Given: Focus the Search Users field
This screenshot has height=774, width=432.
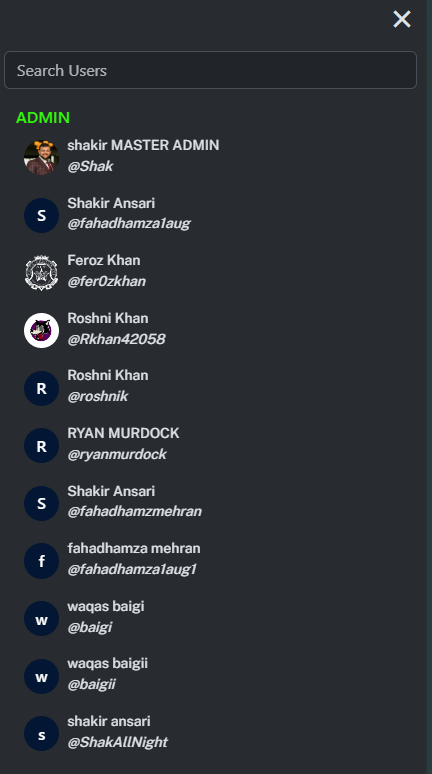Looking at the screenshot, I should point(210,70).
